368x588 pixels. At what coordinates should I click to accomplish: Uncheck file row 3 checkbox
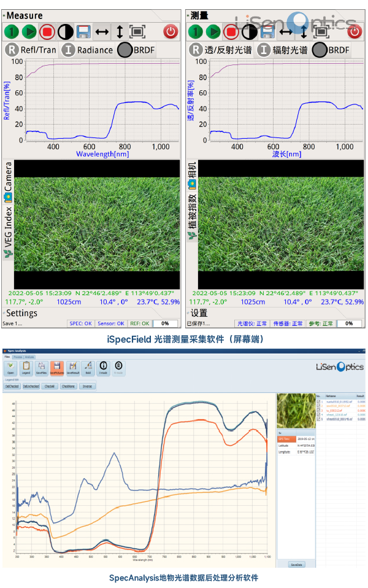(318, 411)
